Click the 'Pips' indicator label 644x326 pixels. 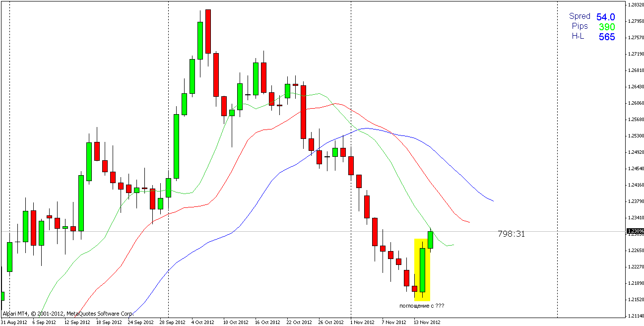[x=580, y=26]
